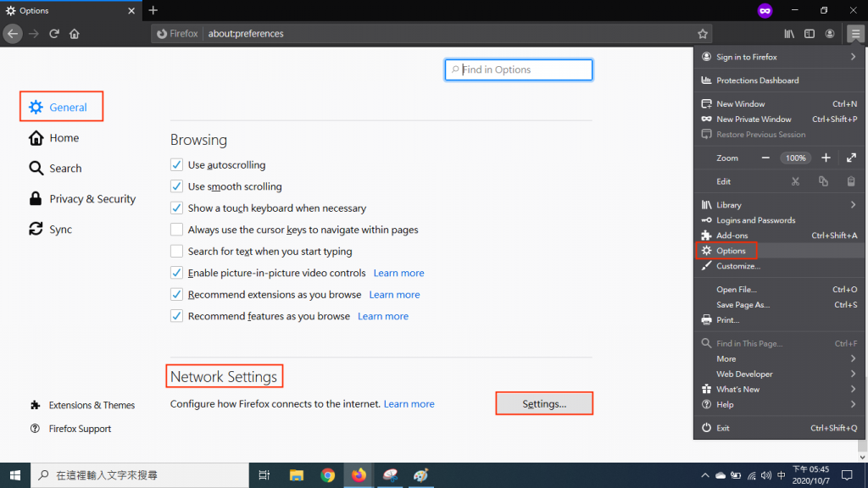The image size is (868, 488).
Task: Open Windows Start menu
Action: pos(15,475)
